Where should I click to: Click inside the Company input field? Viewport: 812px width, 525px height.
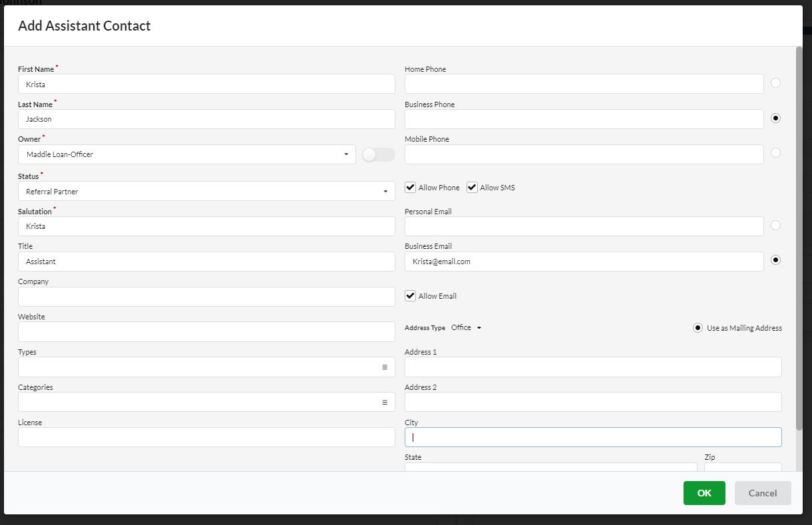(x=206, y=296)
